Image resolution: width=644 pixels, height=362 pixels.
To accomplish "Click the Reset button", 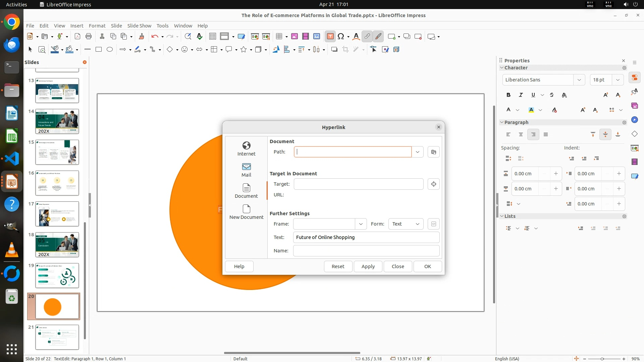I will (x=338, y=266).
